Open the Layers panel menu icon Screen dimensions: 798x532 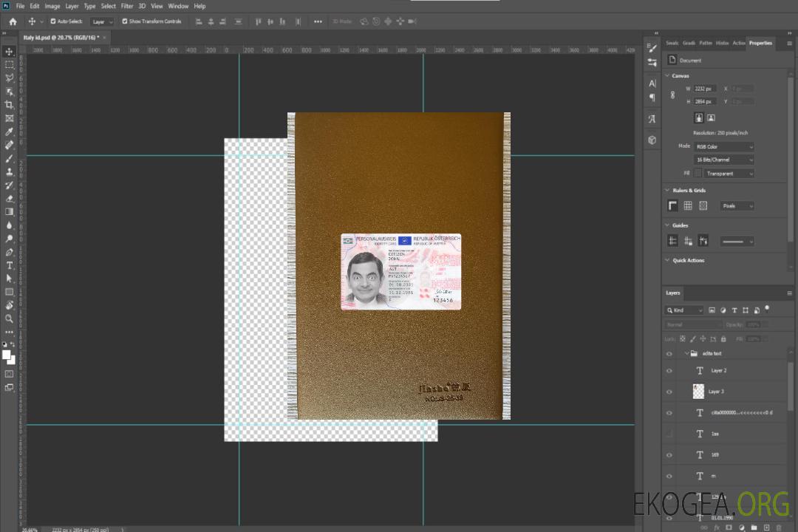(789, 293)
